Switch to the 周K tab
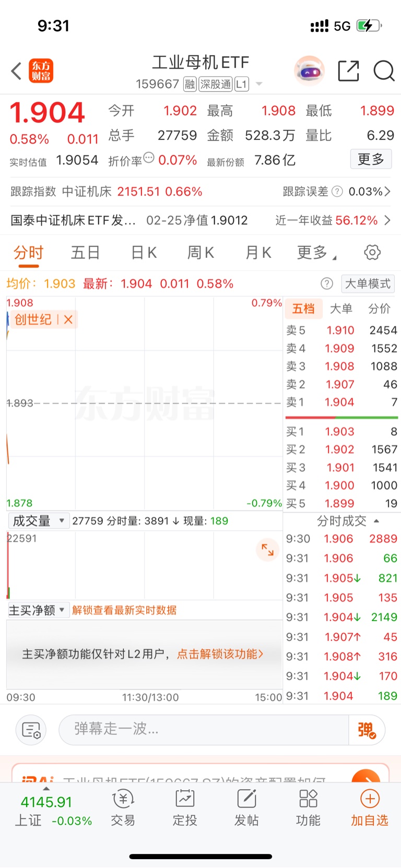The width and height of the screenshot is (401, 868). [201, 253]
